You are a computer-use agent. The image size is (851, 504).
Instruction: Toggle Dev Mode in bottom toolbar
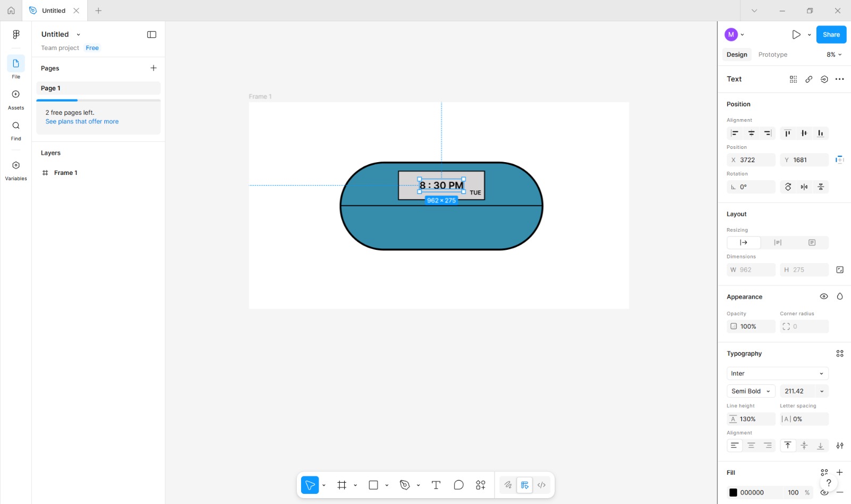tap(524, 484)
